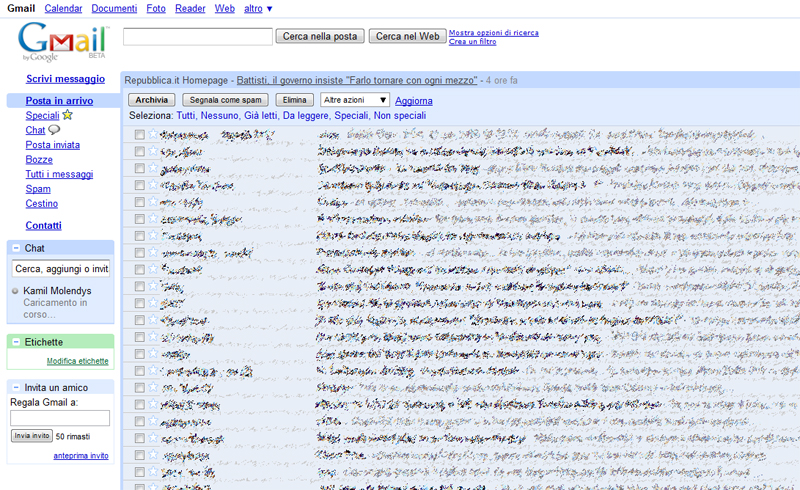This screenshot has width=800, height=490.
Task: Open the Bozze folder
Action: [39, 160]
